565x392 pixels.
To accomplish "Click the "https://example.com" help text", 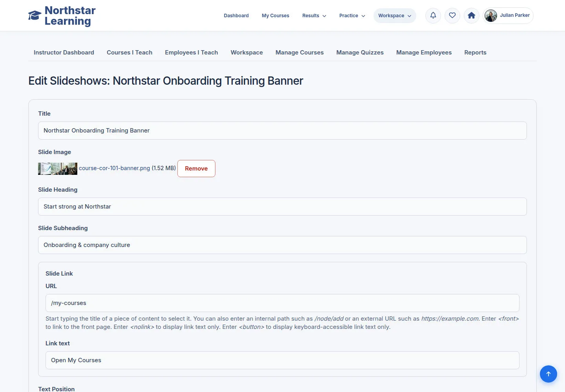I will coord(450,319).
